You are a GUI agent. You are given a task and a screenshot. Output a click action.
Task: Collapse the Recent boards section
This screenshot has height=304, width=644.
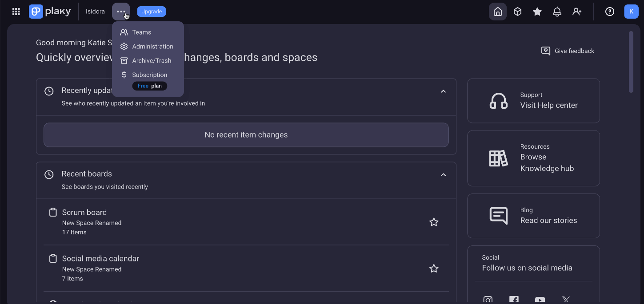[x=443, y=175]
